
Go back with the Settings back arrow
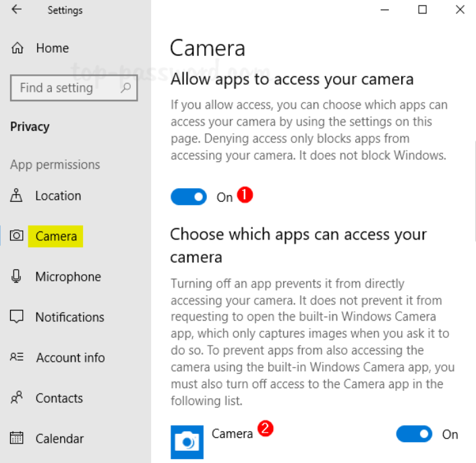pos(16,9)
